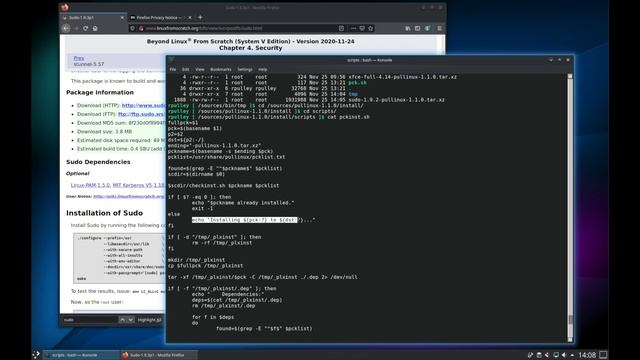Image resolution: width=640 pixels, height=360 pixels.
Task: Click the Firefox logo in title bar
Action: point(64,7)
